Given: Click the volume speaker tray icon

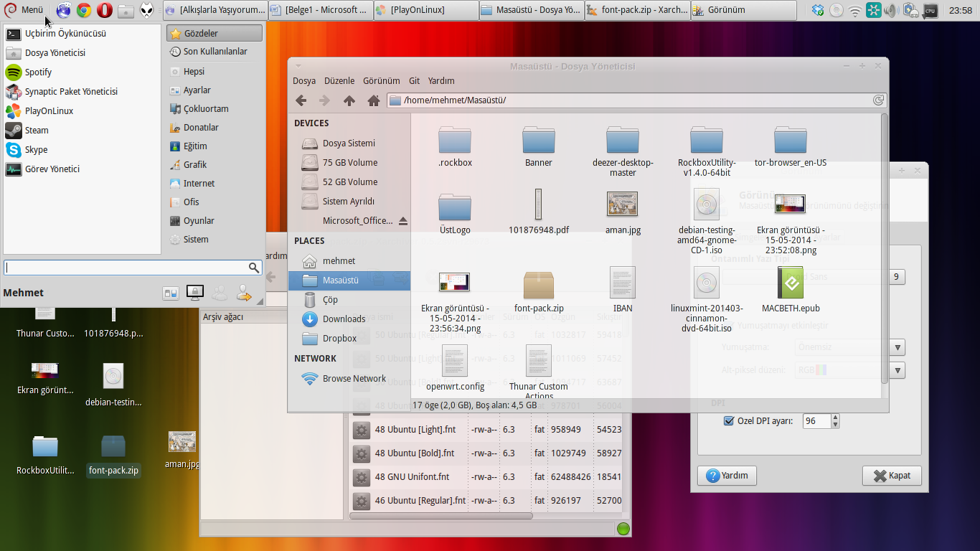Looking at the screenshot, I should 892,10.
